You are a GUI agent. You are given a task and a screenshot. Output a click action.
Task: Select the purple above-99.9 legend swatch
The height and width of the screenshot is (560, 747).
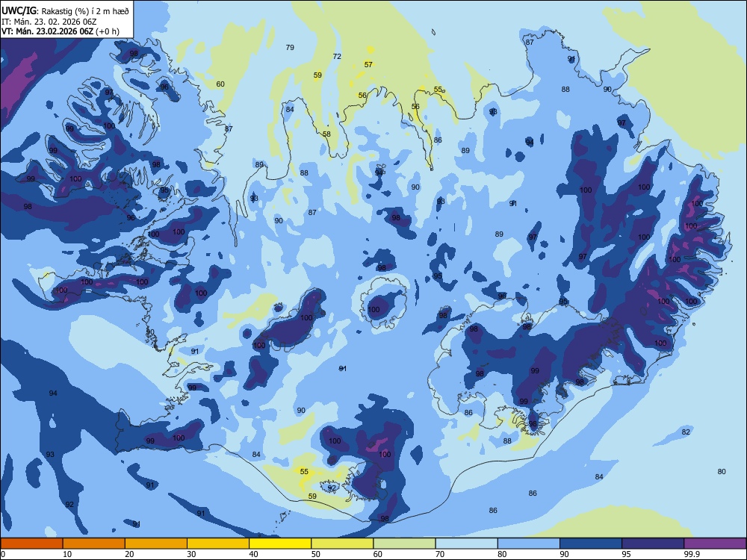(x=715, y=544)
